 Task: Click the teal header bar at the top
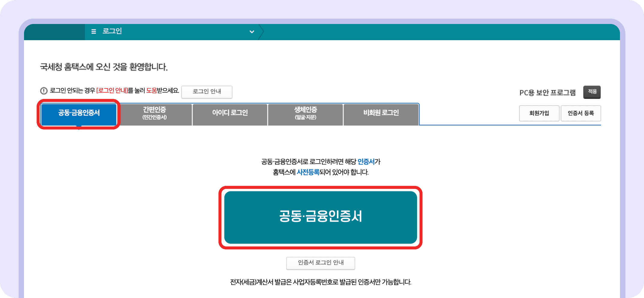(x=450, y=32)
